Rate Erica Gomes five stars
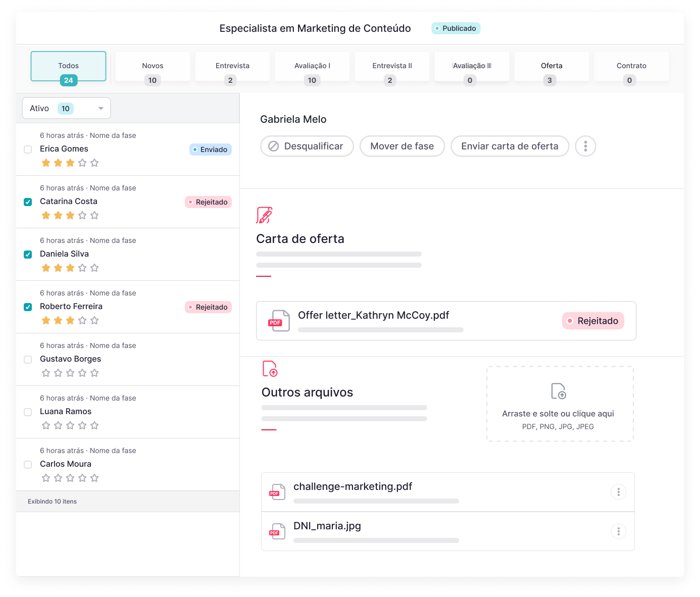The width and height of the screenshot is (700, 597). click(94, 163)
